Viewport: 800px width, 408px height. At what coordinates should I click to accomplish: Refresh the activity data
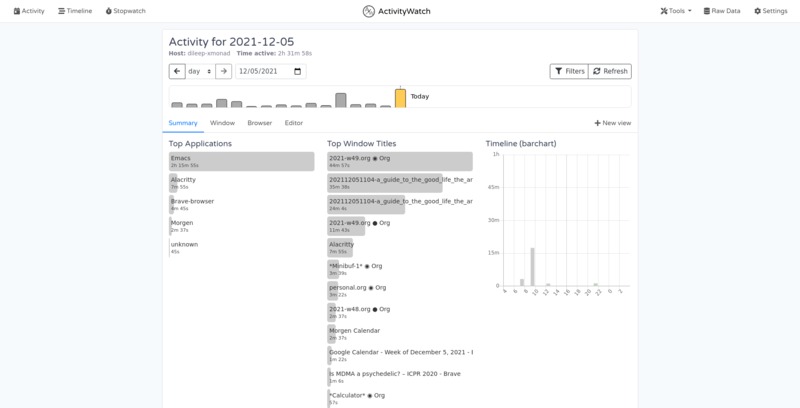pyautogui.click(x=610, y=71)
